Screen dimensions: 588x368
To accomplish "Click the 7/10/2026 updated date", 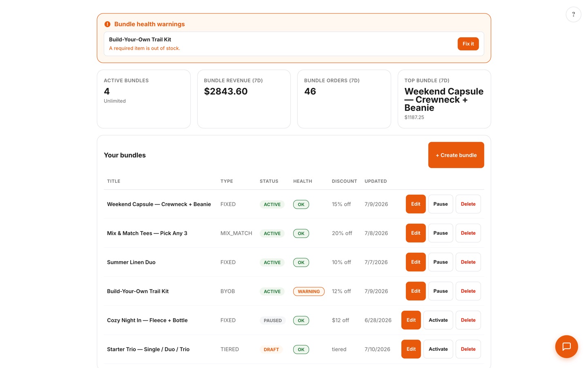I will [377, 349].
